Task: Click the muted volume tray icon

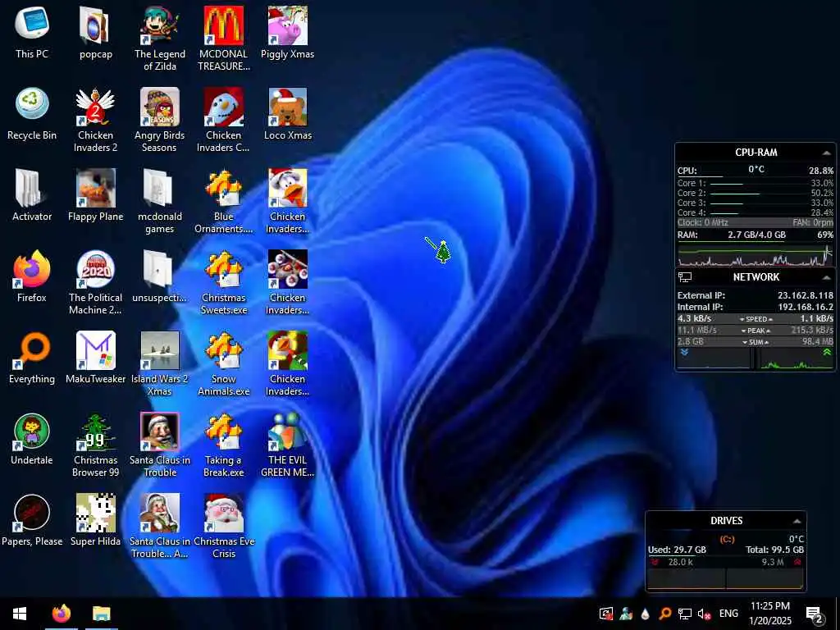Action: click(x=704, y=614)
